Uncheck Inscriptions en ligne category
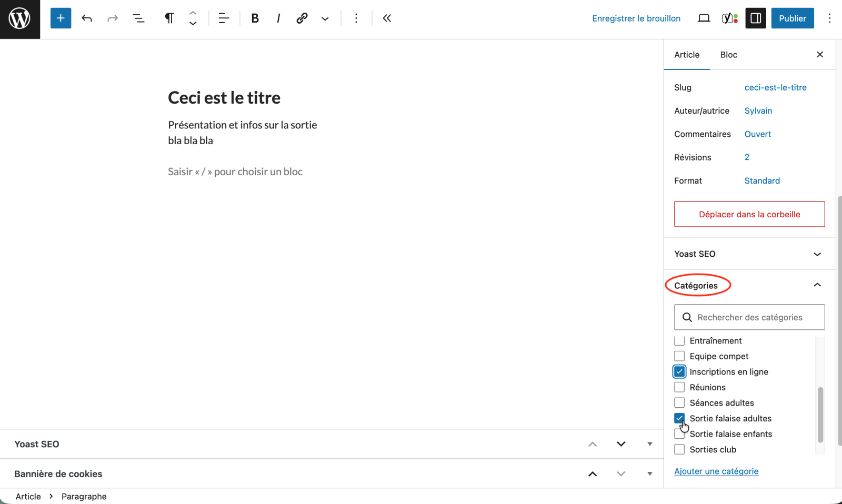 [x=679, y=372]
